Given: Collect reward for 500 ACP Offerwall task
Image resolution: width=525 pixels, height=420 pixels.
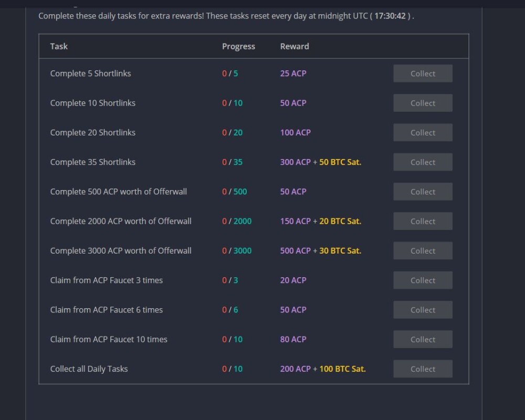Looking at the screenshot, I should click(x=423, y=192).
